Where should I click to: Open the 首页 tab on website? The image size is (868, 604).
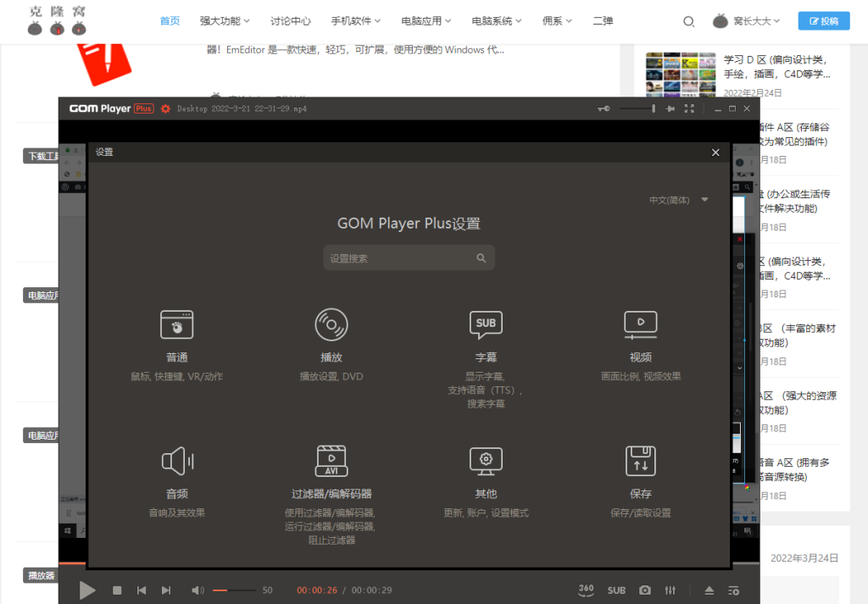170,21
